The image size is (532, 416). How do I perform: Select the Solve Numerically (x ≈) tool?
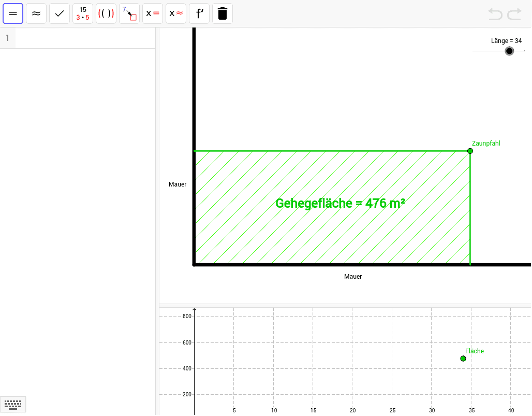(x=176, y=13)
